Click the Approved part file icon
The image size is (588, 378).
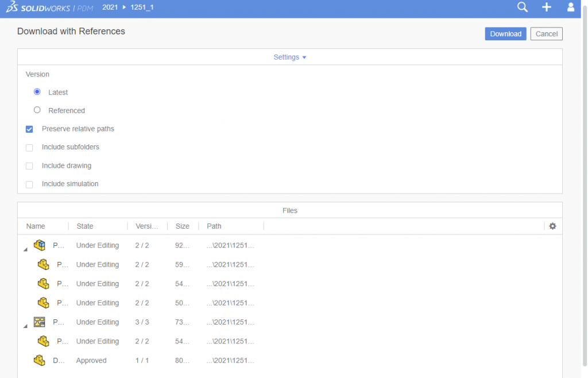tap(40, 361)
